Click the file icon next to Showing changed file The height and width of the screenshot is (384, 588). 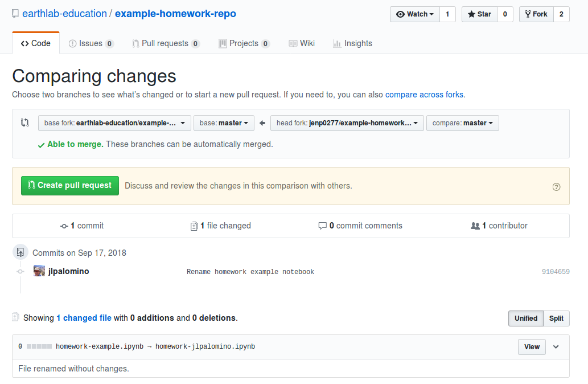[x=15, y=317]
